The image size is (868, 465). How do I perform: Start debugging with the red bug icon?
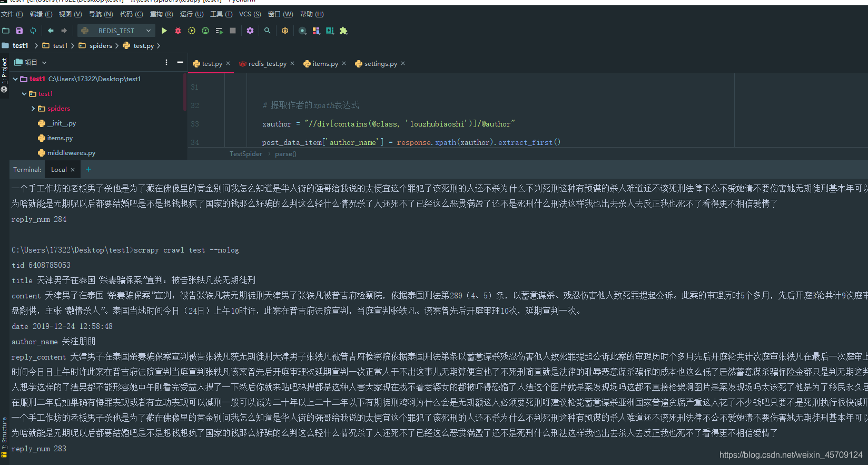point(178,31)
